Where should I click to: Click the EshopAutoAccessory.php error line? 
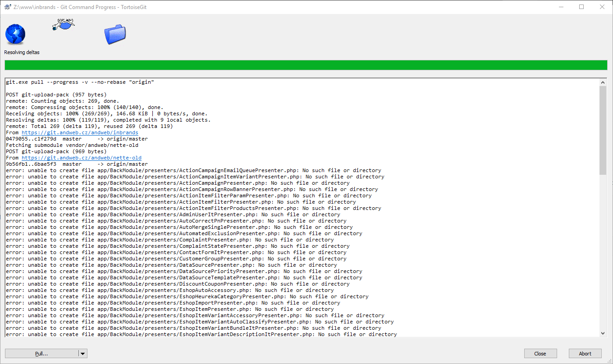click(x=170, y=291)
